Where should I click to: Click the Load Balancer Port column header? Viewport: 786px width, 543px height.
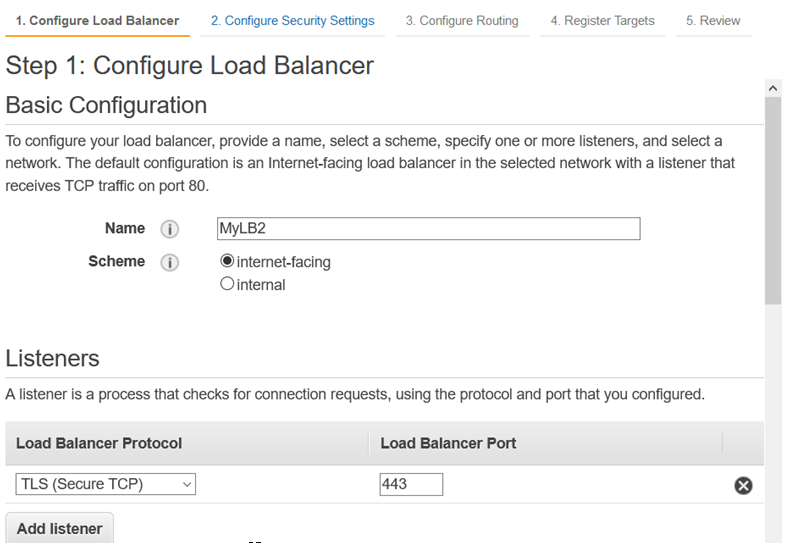(x=448, y=443)
